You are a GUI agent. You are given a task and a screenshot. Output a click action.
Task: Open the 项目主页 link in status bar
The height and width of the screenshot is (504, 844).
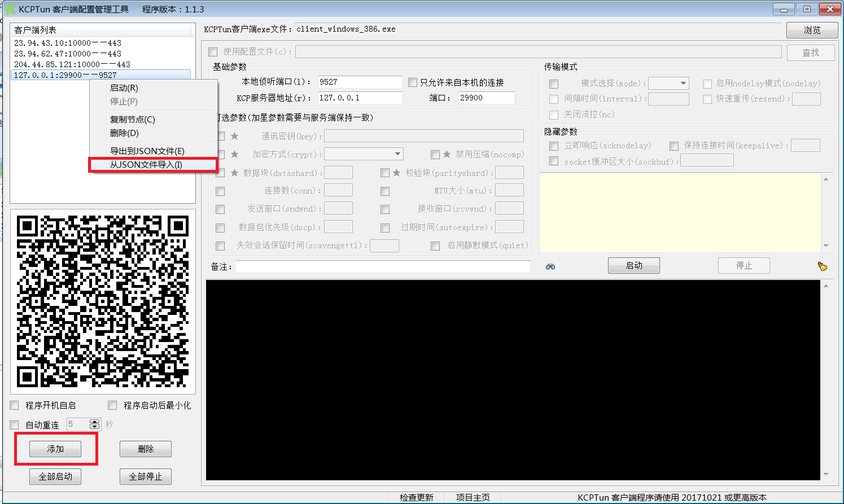[x=473, y=497]
